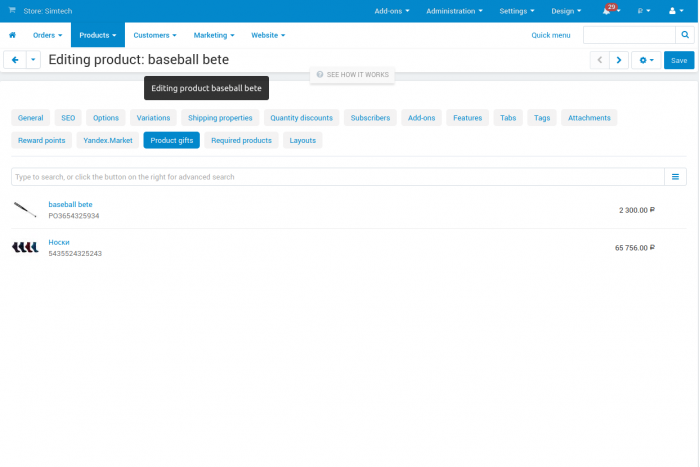The image size is (700, 467).
Task: Open the Design menu
Action: 566,11
